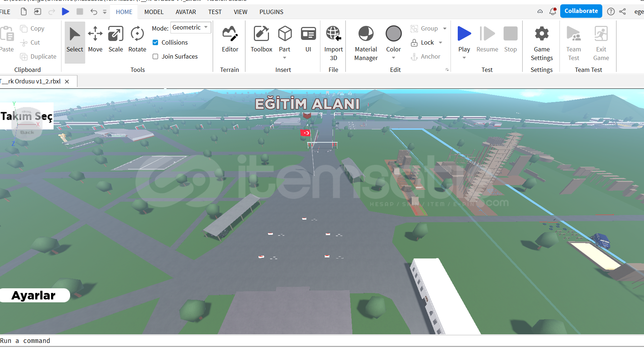Expand the Play options arrow

[x=464, y=58]
